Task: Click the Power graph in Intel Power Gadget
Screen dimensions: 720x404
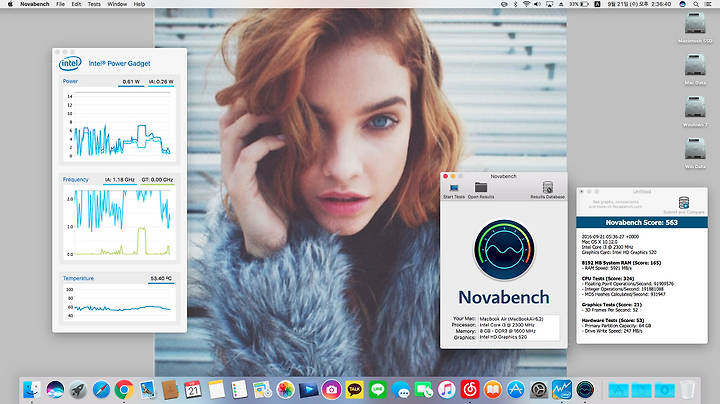Action: [120, 123]
